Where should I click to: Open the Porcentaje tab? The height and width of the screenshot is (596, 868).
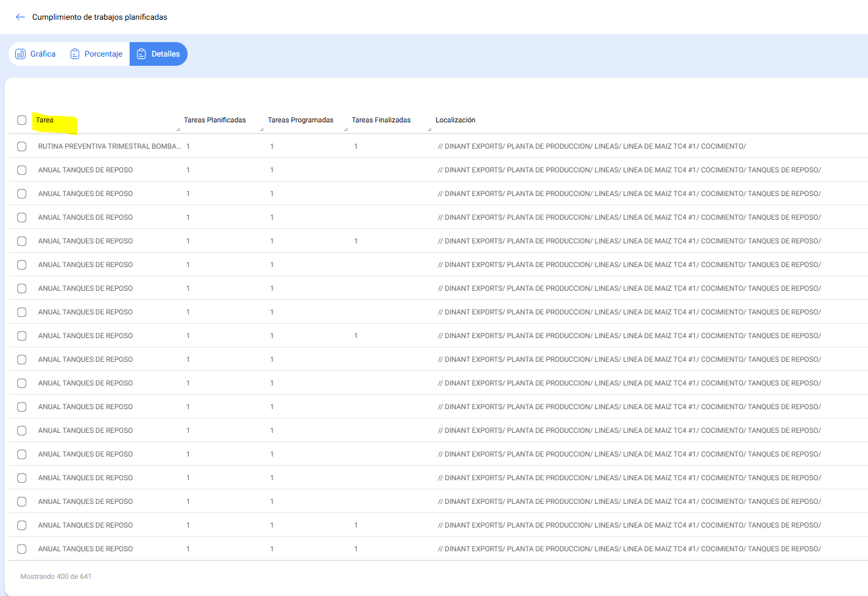click(x=96, y=54)
